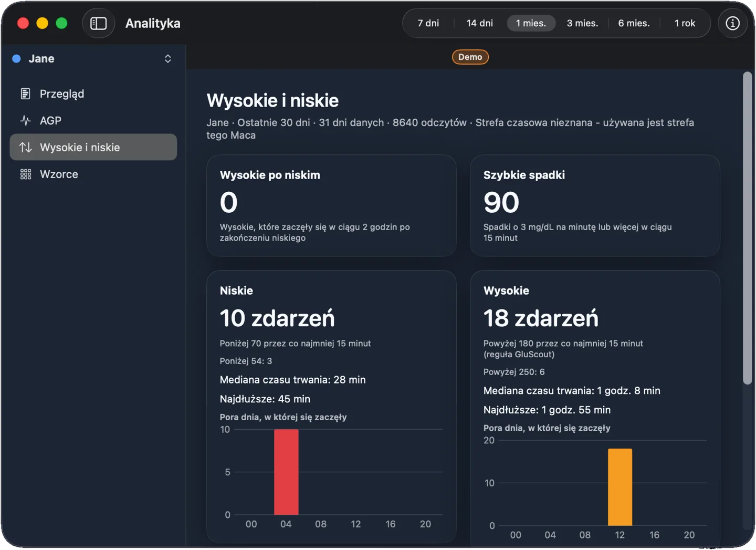Click the vertical scrollbar thumb

pyautogui.click(x=747, y=229)
